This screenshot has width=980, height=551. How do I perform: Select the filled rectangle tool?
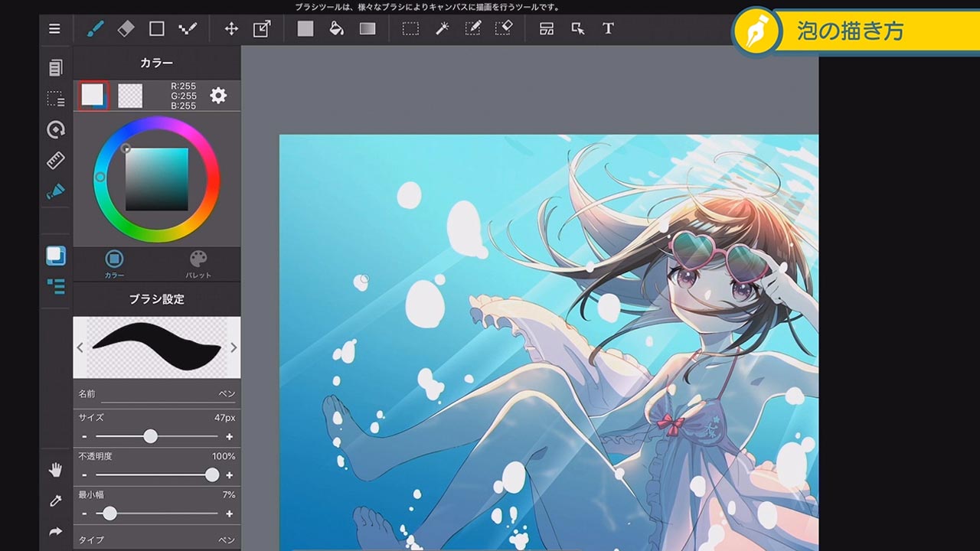point(305,29)
